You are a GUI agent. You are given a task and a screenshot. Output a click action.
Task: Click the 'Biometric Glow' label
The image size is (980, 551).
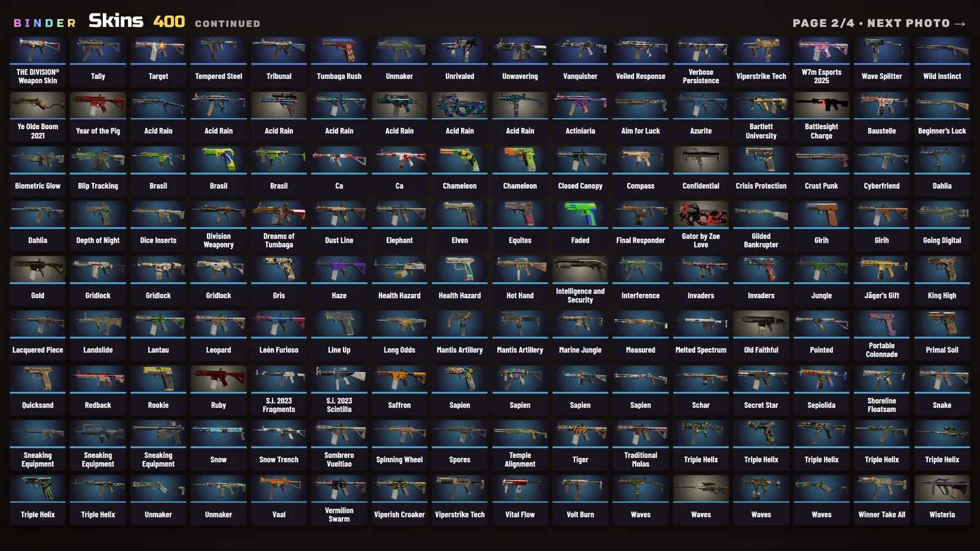[x=37, y=186]
